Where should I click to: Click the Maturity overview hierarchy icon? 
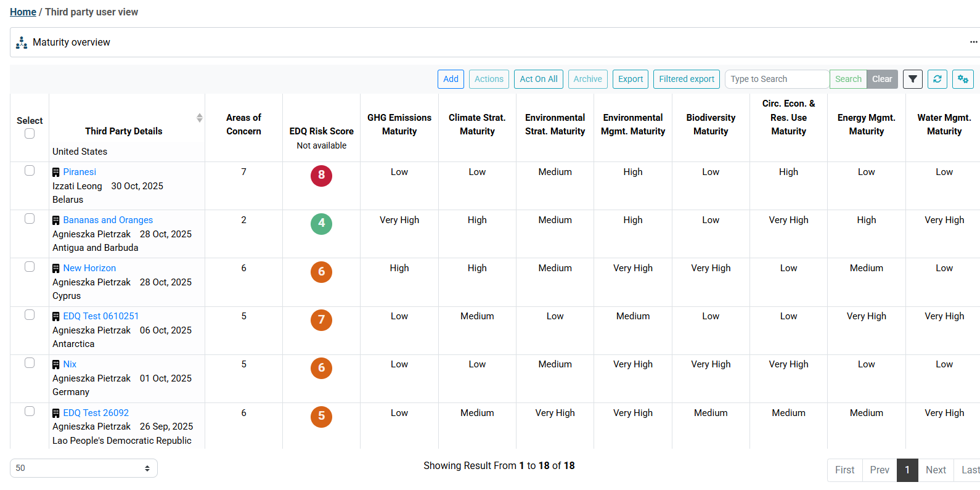pyautogui.click(x=22, y=43)
